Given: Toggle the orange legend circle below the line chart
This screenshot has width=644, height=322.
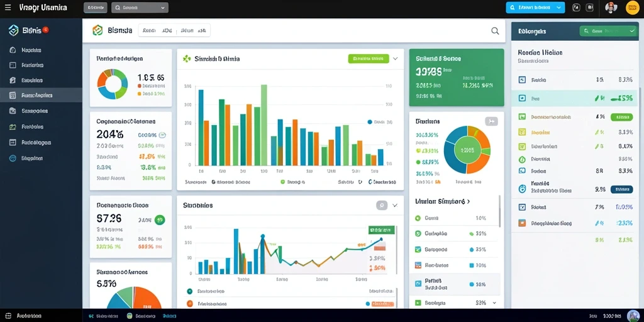Looking at the screenshot, I should pos(189,304).
